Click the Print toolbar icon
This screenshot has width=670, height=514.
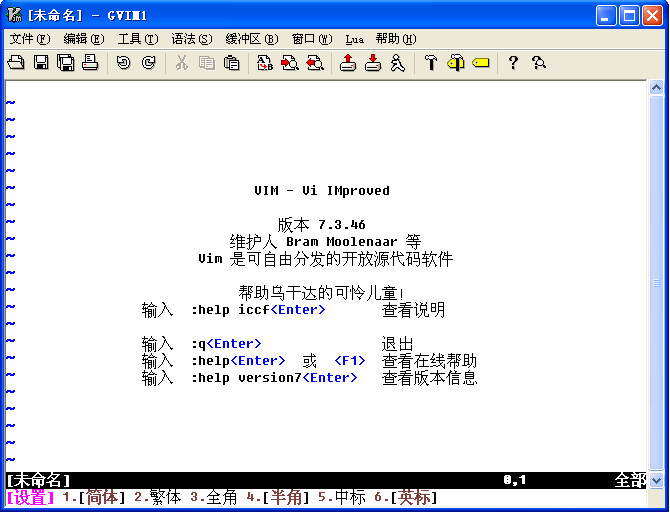pos(90,63)
